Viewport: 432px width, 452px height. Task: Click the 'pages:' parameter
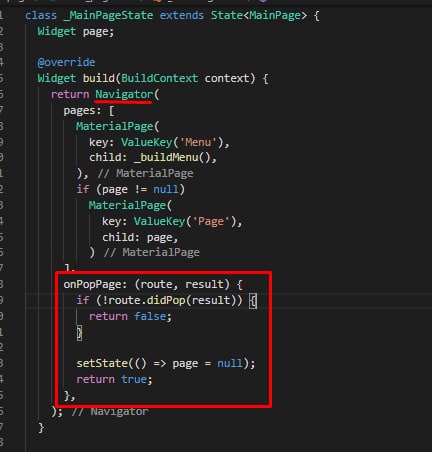coord(82,111)
